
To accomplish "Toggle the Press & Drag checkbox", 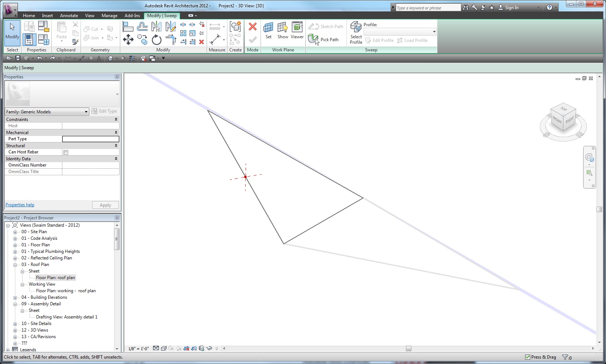I will tap(527, 357).
